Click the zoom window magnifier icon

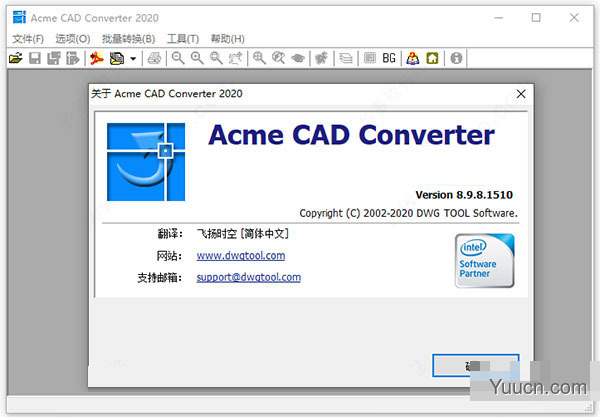[216, 58]
